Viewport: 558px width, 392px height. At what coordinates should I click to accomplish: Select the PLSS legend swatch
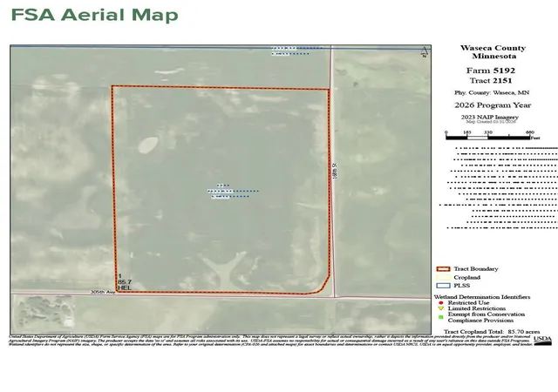pos(444,286)
